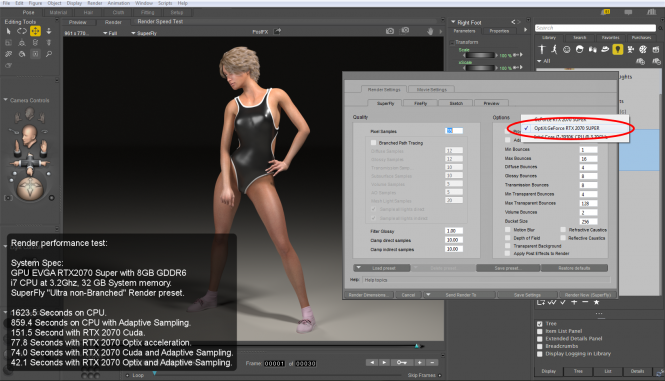
Task: Enable the Branched Path Tracing checkbox
Action: point(373,143)
